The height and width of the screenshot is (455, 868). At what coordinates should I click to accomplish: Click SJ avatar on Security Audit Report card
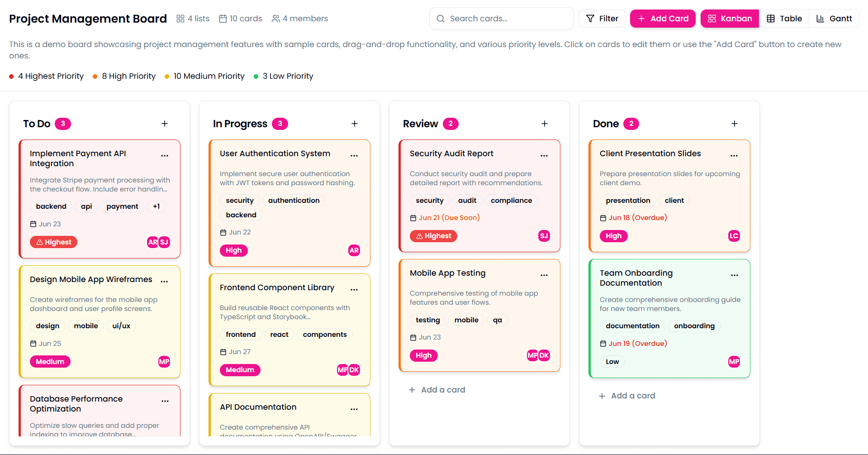[544, 236]
